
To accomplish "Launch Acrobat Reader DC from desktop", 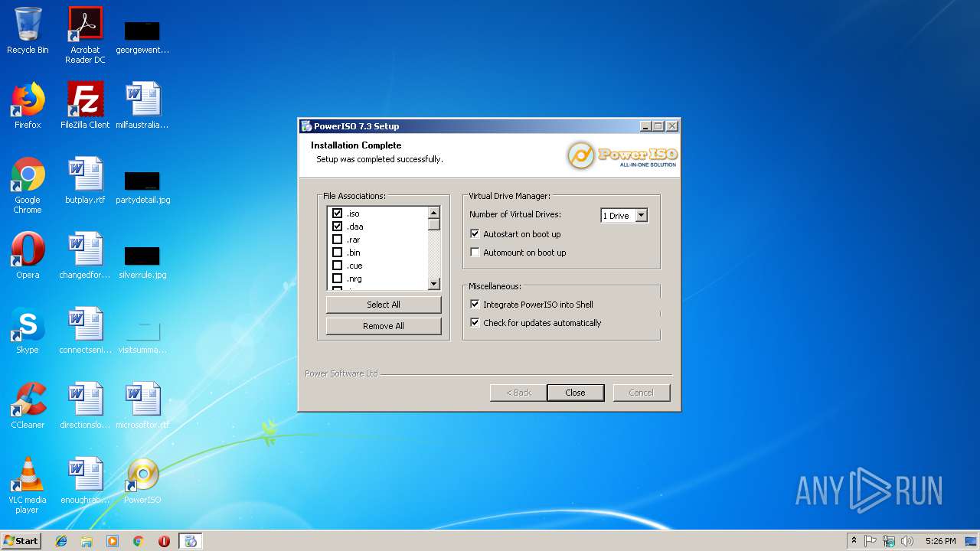I will point(85,35).
